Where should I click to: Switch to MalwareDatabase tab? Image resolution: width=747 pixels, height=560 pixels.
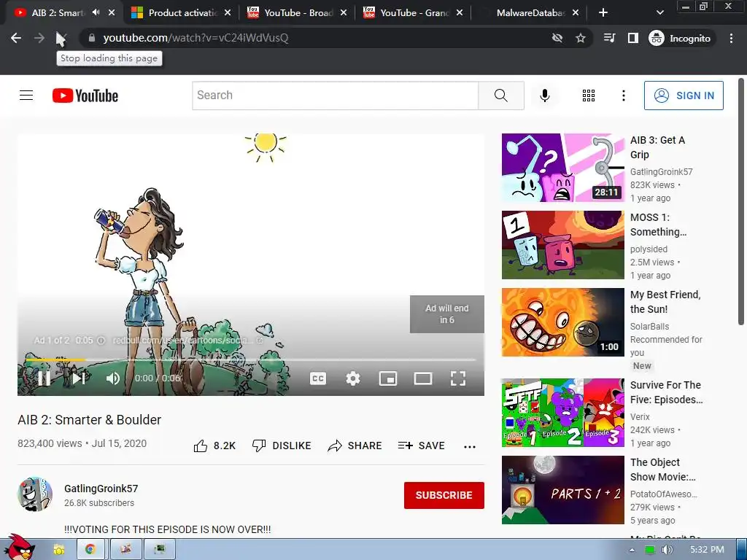530,13
